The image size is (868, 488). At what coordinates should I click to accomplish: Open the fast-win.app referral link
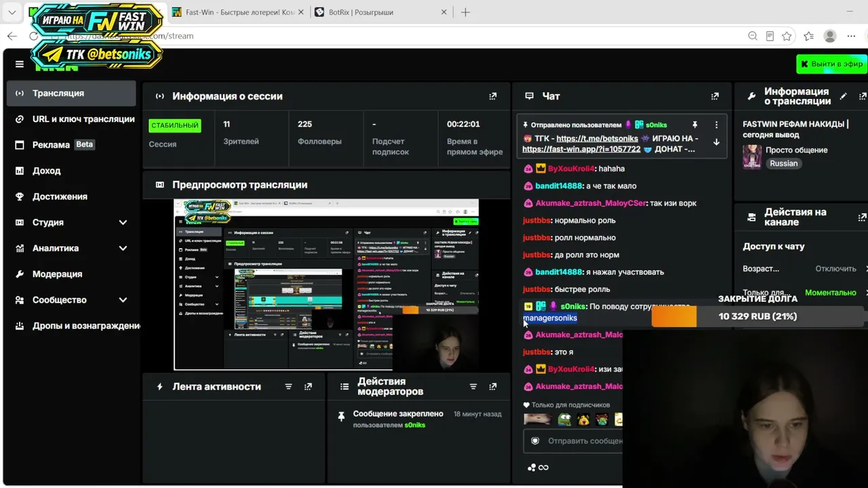[581, 149]
